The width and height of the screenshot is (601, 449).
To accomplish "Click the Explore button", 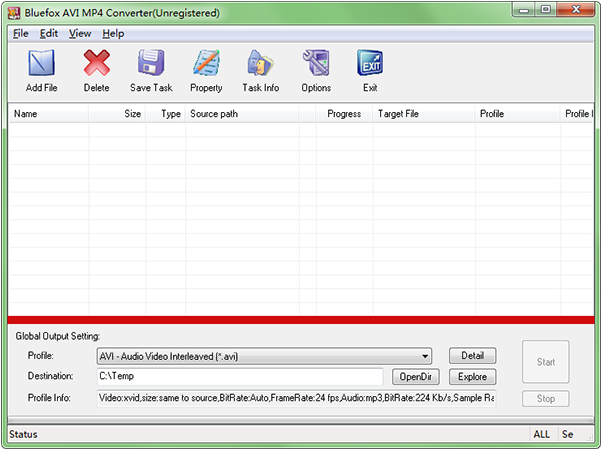I will [472, 377].
